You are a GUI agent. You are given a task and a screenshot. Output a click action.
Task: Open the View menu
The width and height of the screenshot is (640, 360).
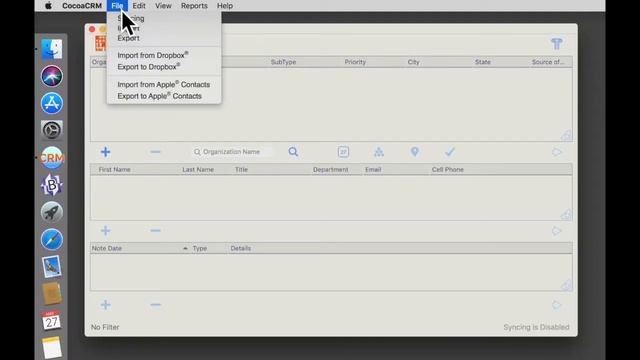click(163, 6)
